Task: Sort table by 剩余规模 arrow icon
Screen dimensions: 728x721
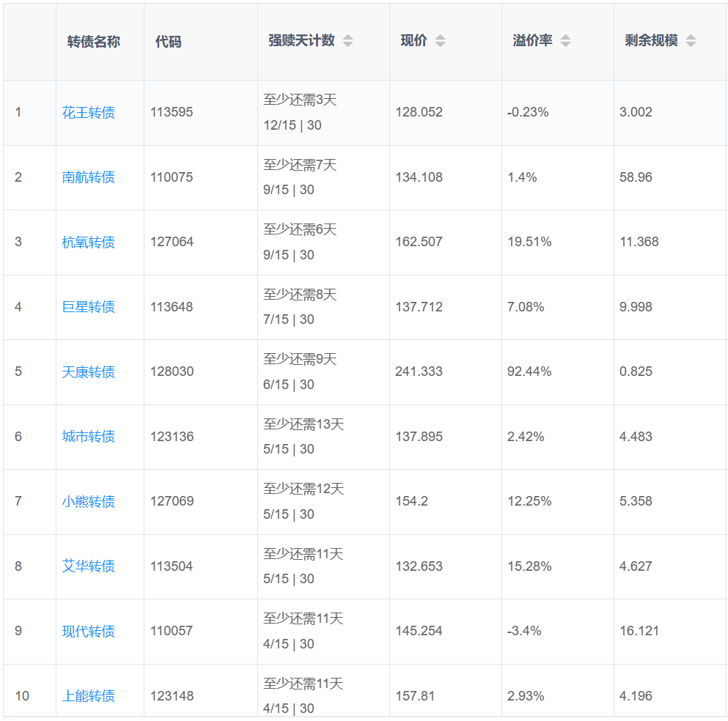Action: [691, 41]
